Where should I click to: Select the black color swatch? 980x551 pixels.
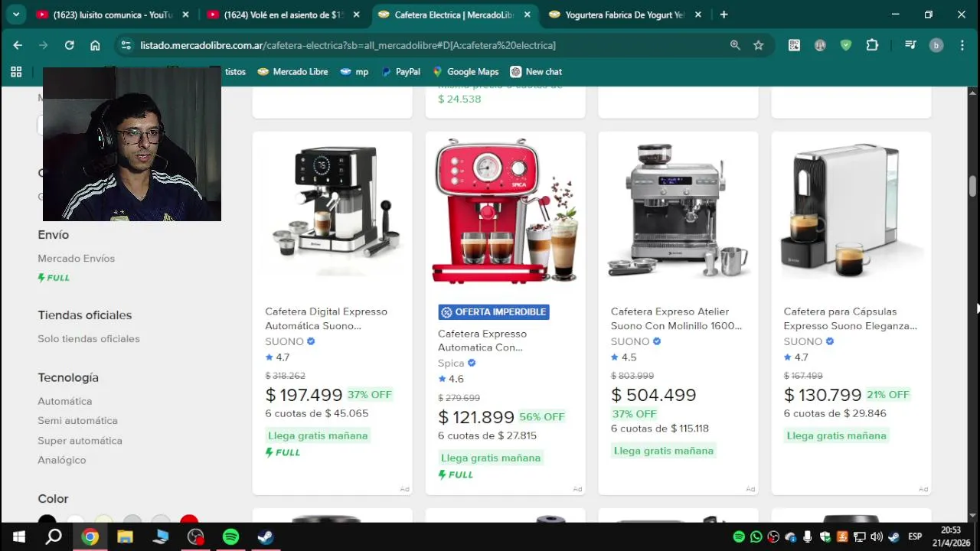(47, 520)
